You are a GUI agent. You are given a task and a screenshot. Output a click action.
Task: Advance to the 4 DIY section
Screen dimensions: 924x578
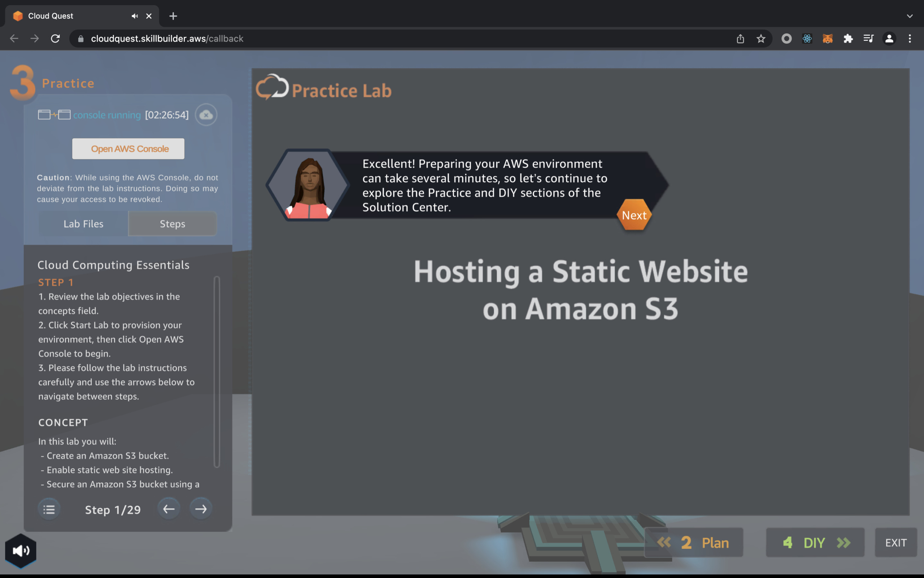click(x=815, y=543)
